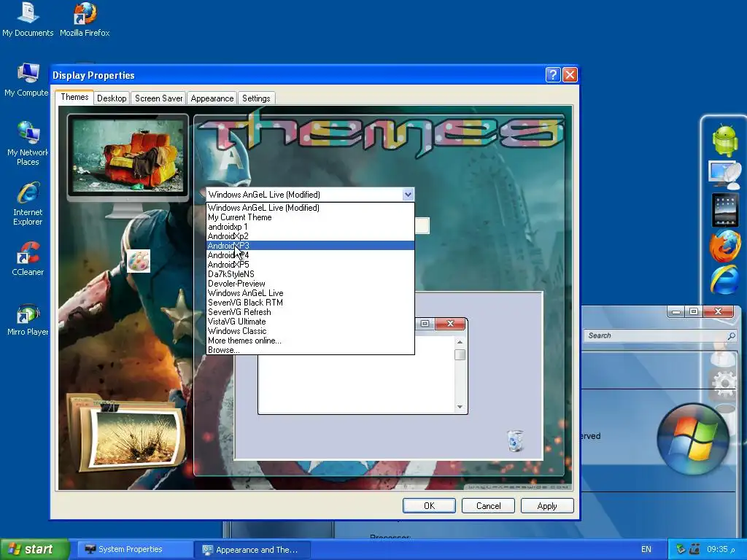Select AndroidXp2 theme
This screenshot has height=560, width=747.
click(310, 236)
